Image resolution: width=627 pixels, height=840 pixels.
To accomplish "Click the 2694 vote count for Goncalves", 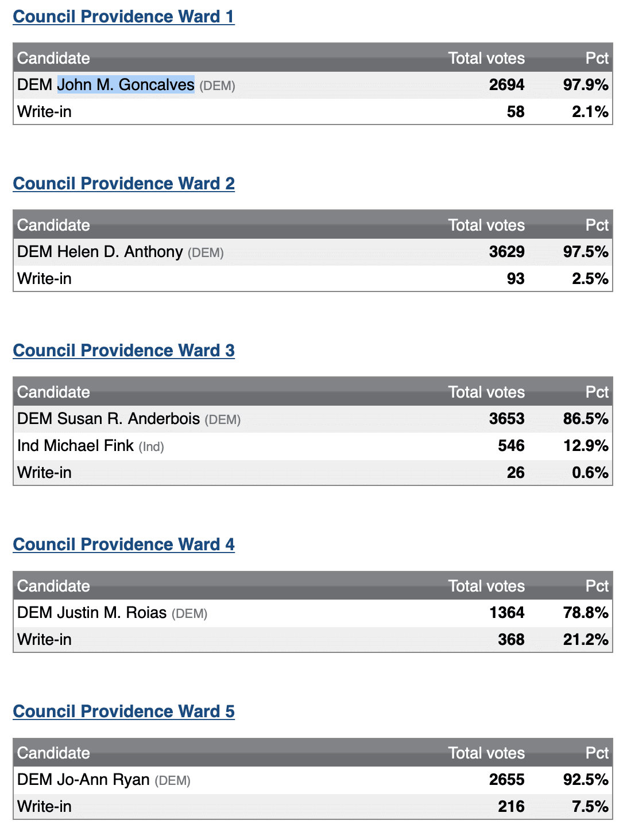I will click(506, 85).
